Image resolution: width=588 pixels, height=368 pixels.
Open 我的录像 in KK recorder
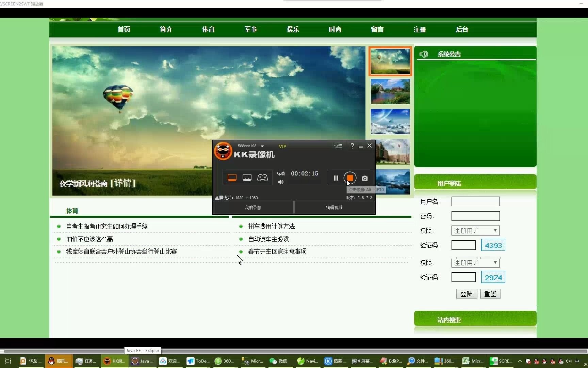[253, 208]
